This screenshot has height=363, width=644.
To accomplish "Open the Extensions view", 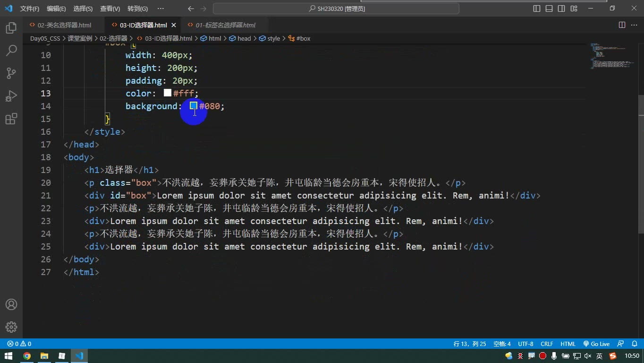I will (x=11, y=119).
